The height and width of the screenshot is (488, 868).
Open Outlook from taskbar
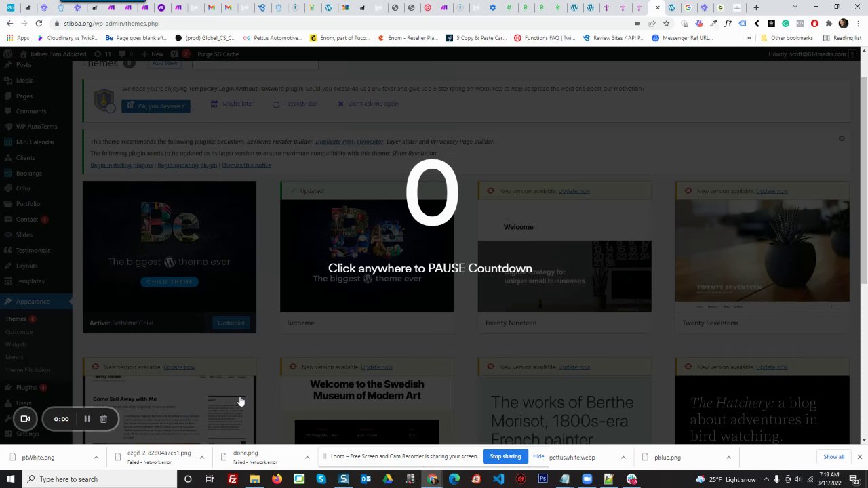[366, 479]
